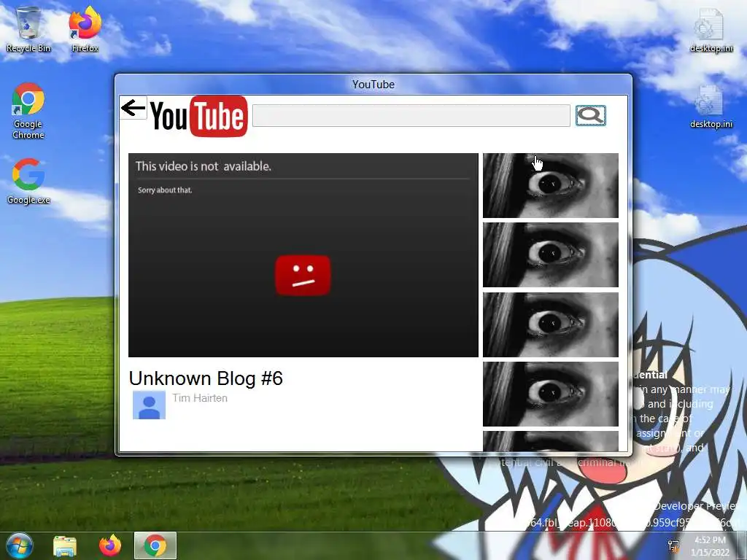Select the upper desktop.ini file icon

click(x=711, y=31)
